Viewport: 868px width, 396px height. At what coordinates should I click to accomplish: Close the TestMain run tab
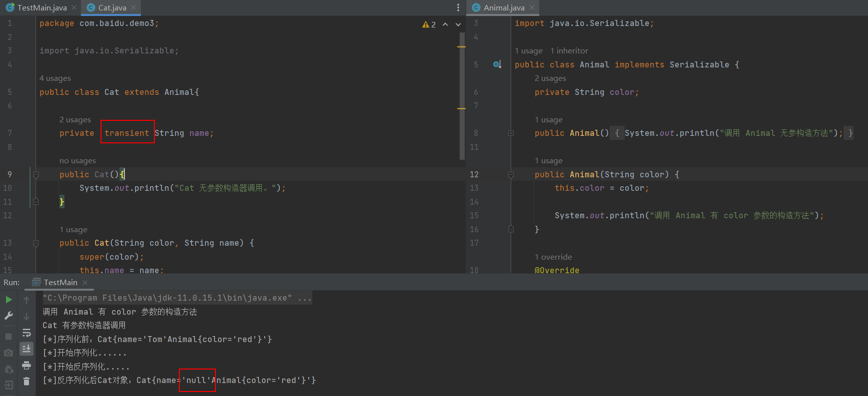click(85, 283)
